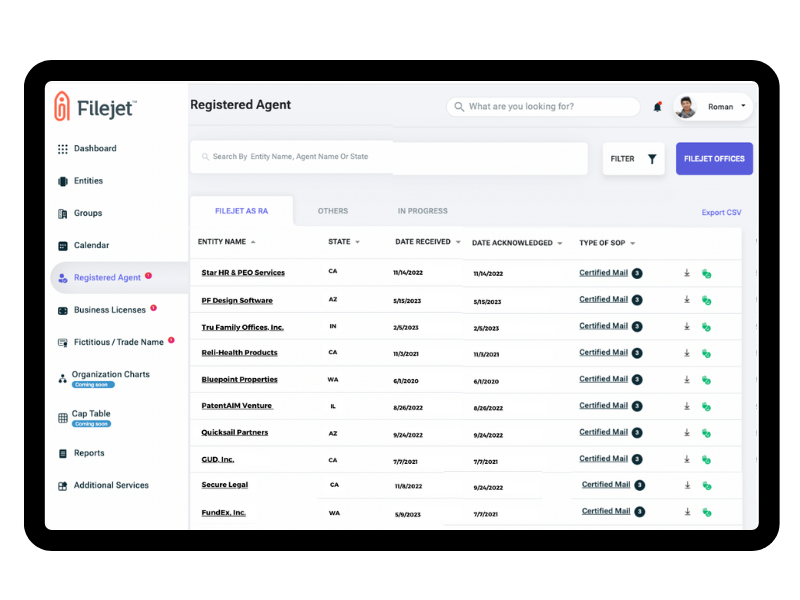This screenshot has width=800, height=600.
Task: Click the FILEJET OFFICES button
Action: pyautogui.click(x=714, y=159)
